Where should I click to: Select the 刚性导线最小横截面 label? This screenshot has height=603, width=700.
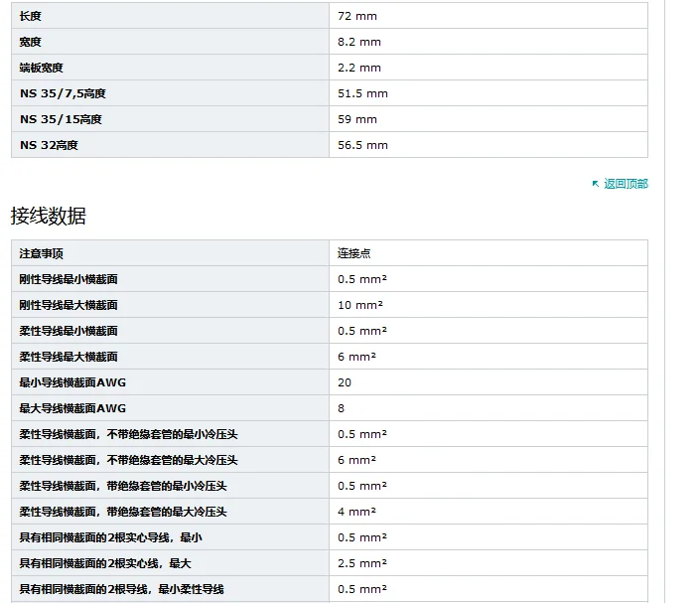pyautogui.click(x=69, y=279)
